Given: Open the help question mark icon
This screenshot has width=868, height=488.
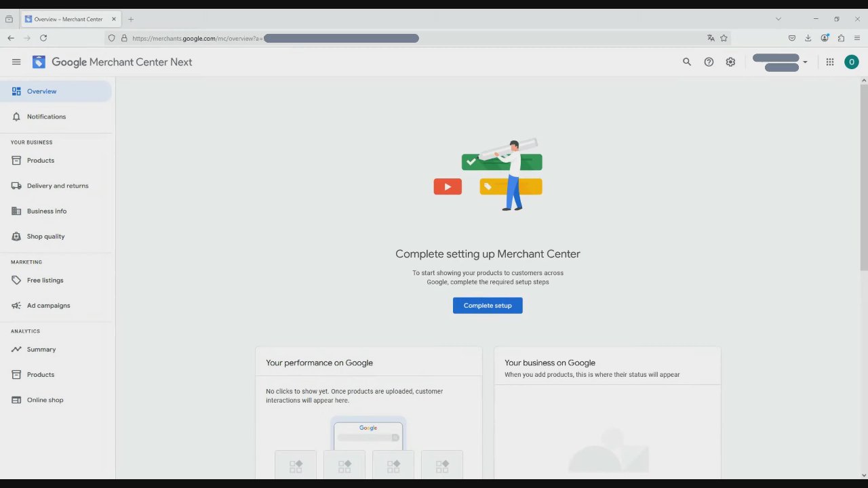Looking at the screenshot, I should click(x=709, y=62).
